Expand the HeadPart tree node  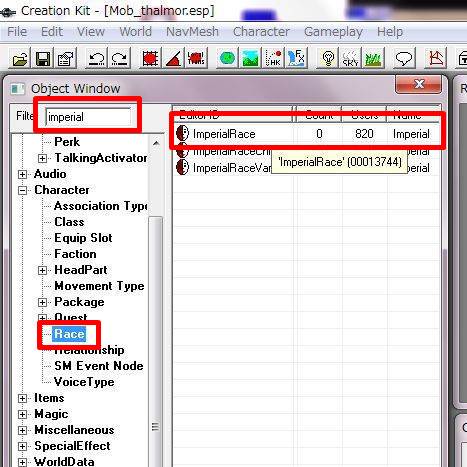[x=42, y=270]
